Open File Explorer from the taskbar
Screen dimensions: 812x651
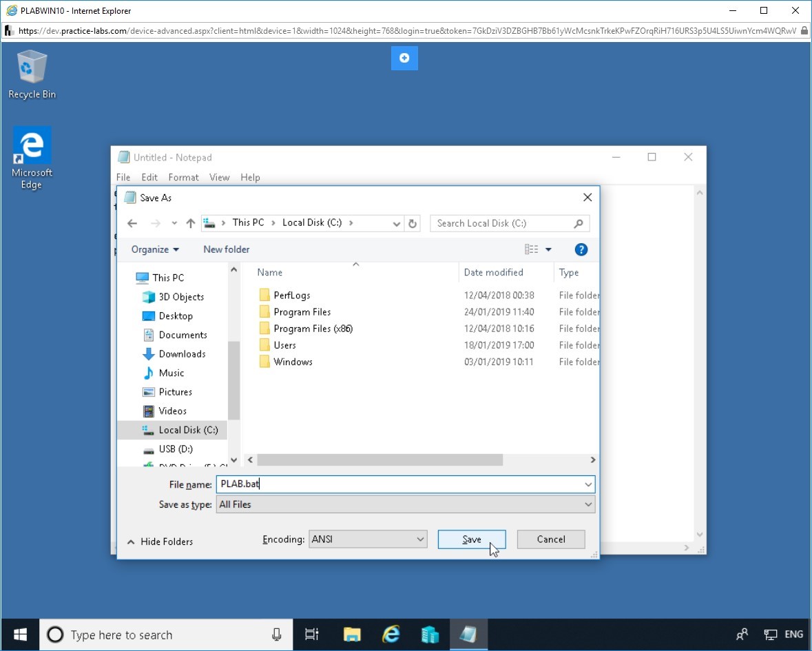352,634
